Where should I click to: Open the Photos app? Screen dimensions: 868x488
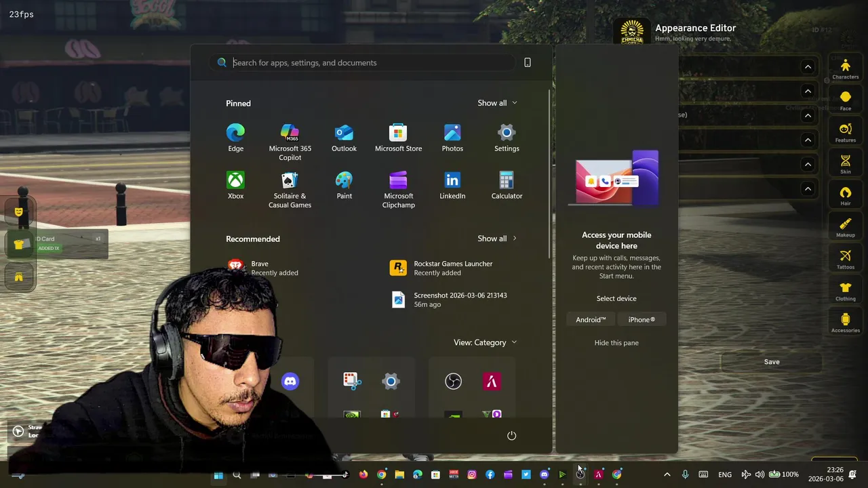(x=452, y=138)
